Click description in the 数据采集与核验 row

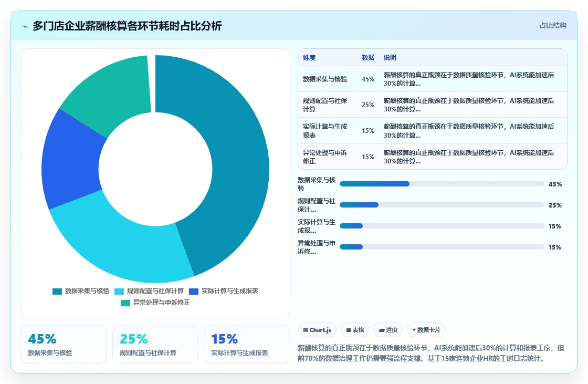pyautogui.click(x=469, y=79)
